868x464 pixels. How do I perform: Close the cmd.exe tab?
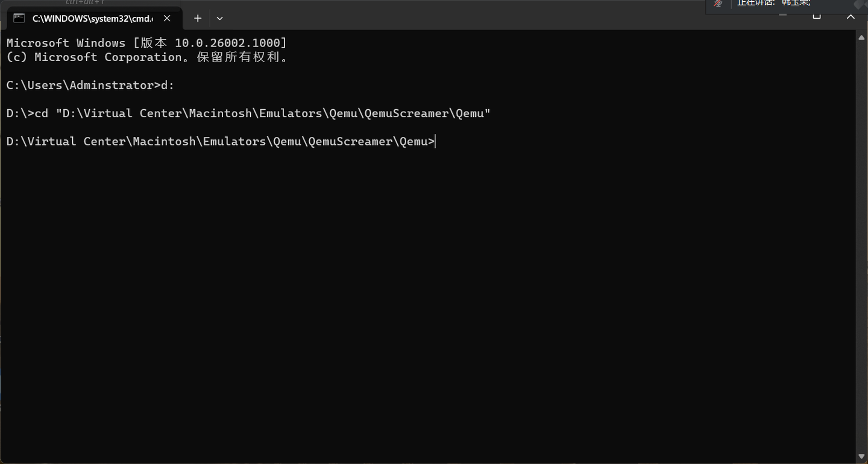click(x=167, y=18)
